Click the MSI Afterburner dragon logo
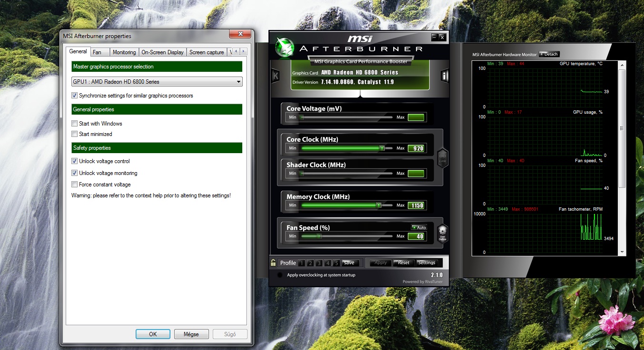Image resolution: width=644 pixels, height=350 pixels. tap(285, 47)
